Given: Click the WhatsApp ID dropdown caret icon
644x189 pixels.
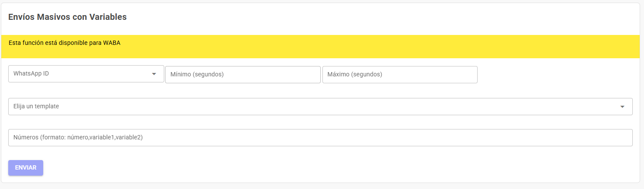Looking at the screenshot, I should click(x=154, y=74).
